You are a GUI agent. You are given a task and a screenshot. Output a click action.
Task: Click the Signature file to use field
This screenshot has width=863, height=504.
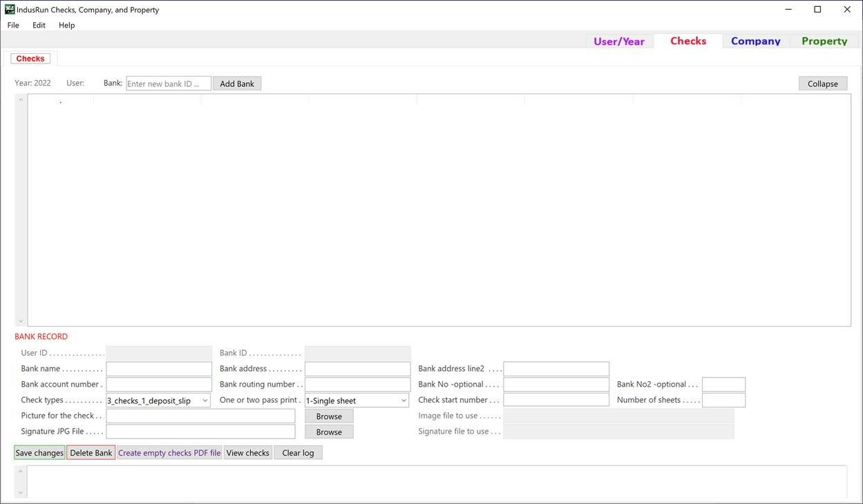tap(618, 432)
